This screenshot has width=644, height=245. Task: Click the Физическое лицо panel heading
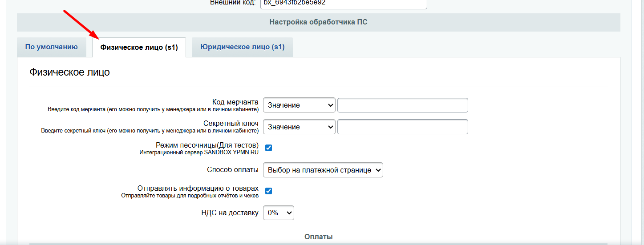tap(69, 72)
